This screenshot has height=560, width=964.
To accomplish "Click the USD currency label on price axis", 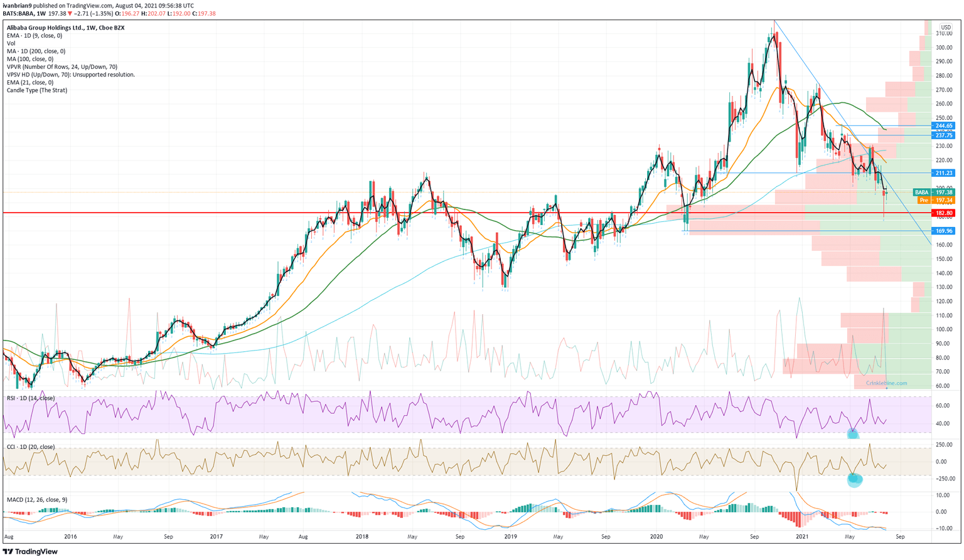I will click(946, 27).
